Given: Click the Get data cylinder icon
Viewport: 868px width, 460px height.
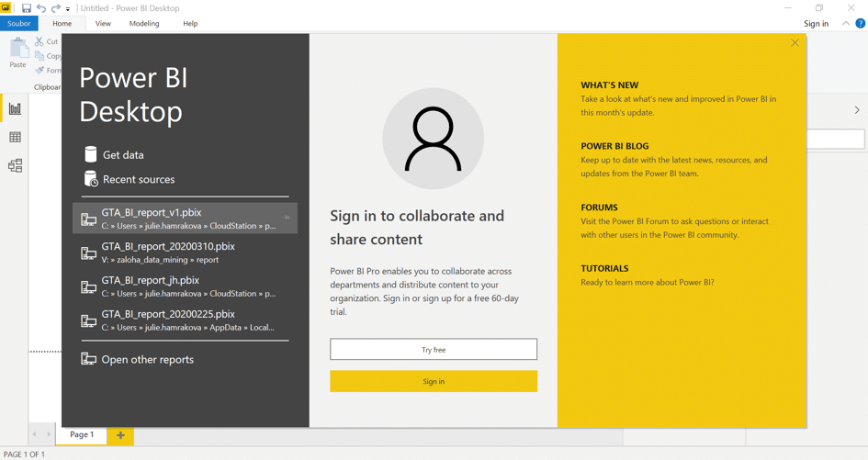Looking at the screenshot, I should coord(90,154).
